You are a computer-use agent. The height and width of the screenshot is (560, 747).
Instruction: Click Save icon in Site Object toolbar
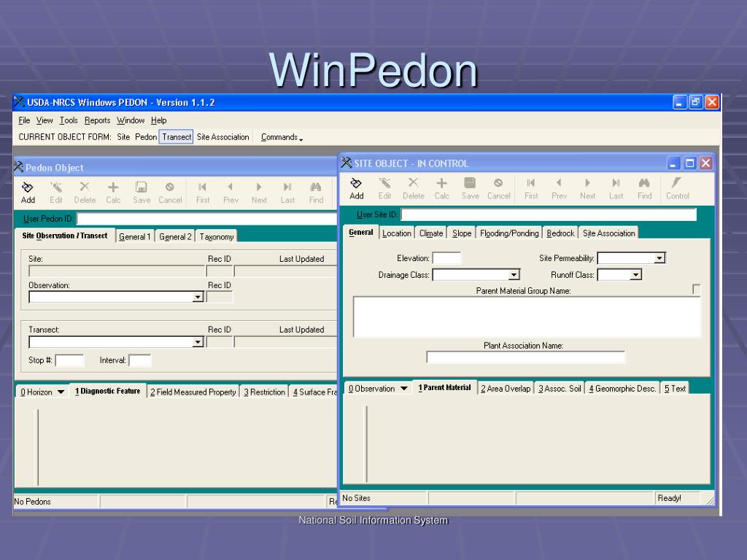(x=470, y=183)
